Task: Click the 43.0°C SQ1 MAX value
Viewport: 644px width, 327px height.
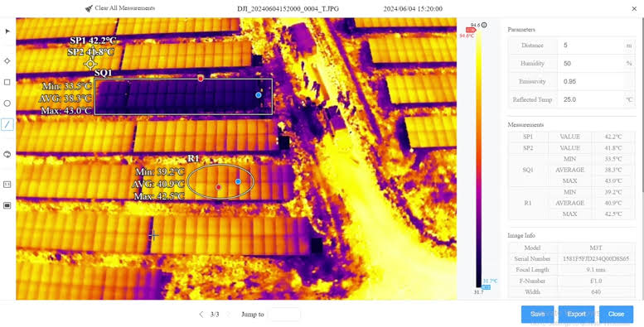Action: pos(613,181)
